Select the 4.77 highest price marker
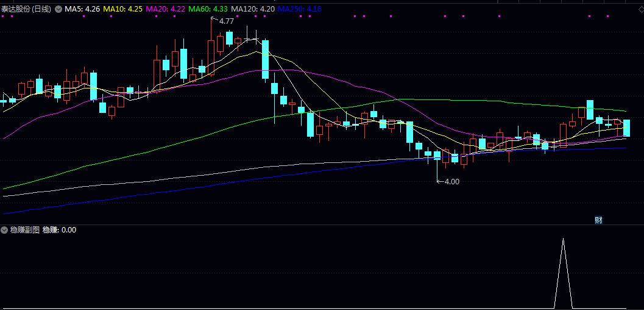The height and width of the screenshot is (310, 644). click(x=226, y=21)
